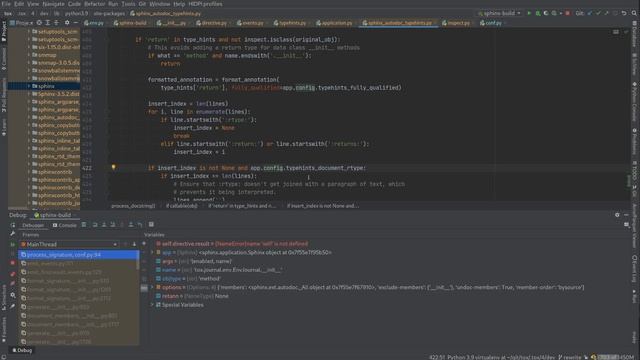
Task: Click the Stop red icon in Debug sidebar
Action: point(13,263)
